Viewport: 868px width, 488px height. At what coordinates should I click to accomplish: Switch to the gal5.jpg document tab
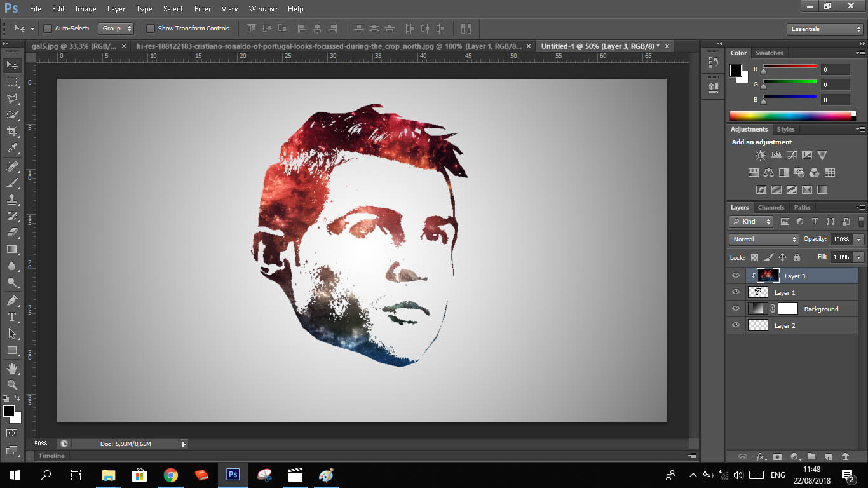tap(73, 46)
